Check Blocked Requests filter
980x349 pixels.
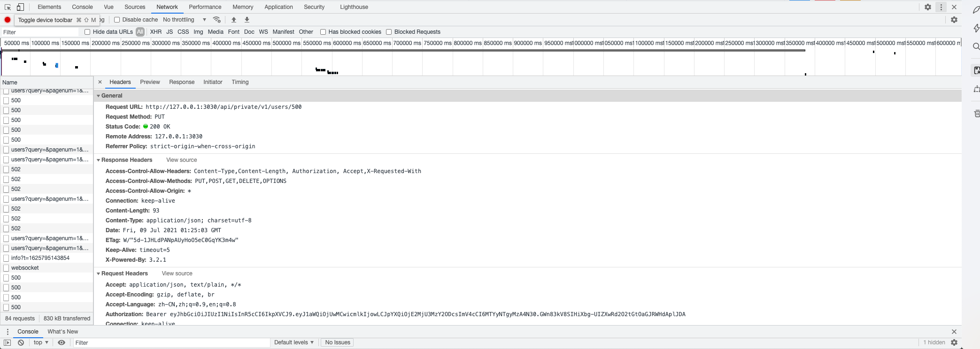coord(389,32)
